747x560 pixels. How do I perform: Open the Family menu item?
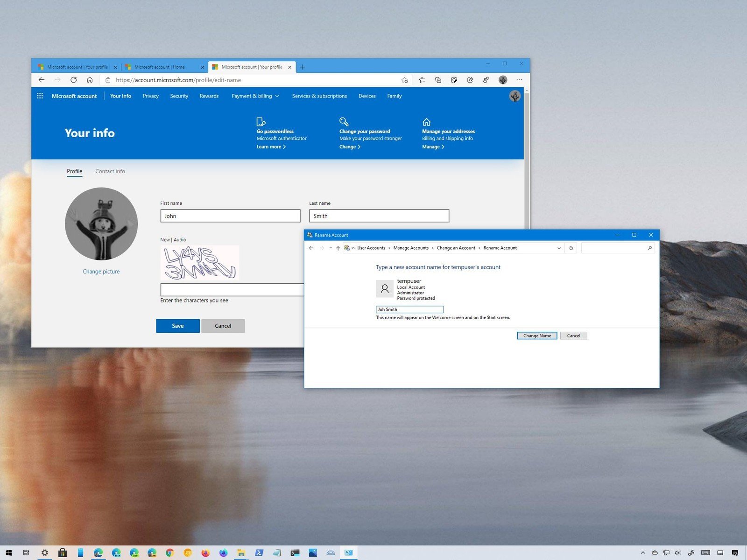(394, 96)
